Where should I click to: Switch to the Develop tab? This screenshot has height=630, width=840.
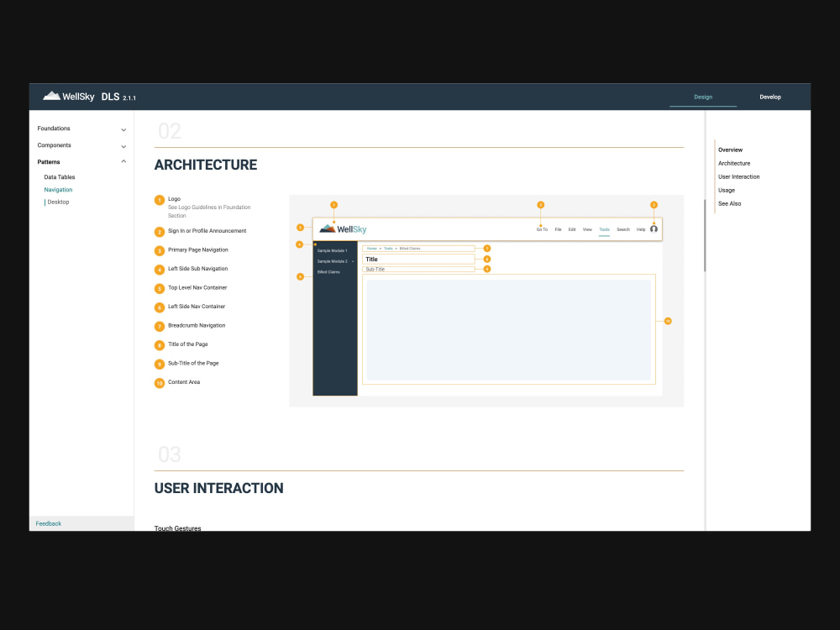[769, 97]
